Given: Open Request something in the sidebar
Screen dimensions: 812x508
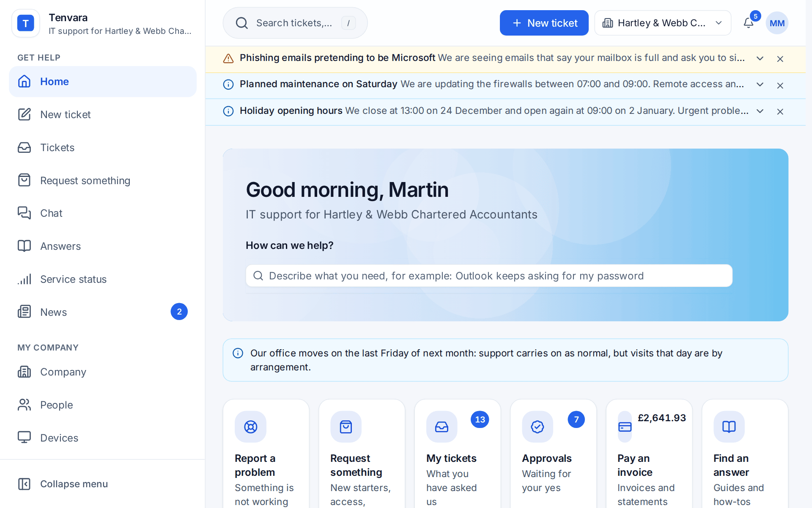Looking at the screenshot, I should (103, 180).
